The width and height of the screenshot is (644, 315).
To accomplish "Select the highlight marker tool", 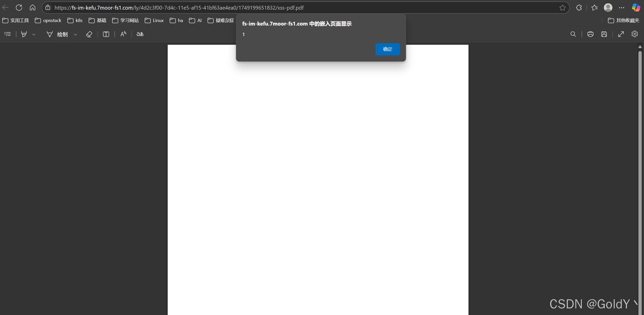I will (x=24, y=34).
